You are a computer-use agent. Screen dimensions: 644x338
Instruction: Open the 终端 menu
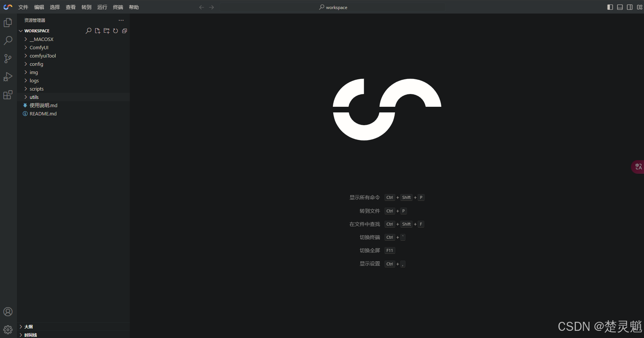tap(118, 7)
